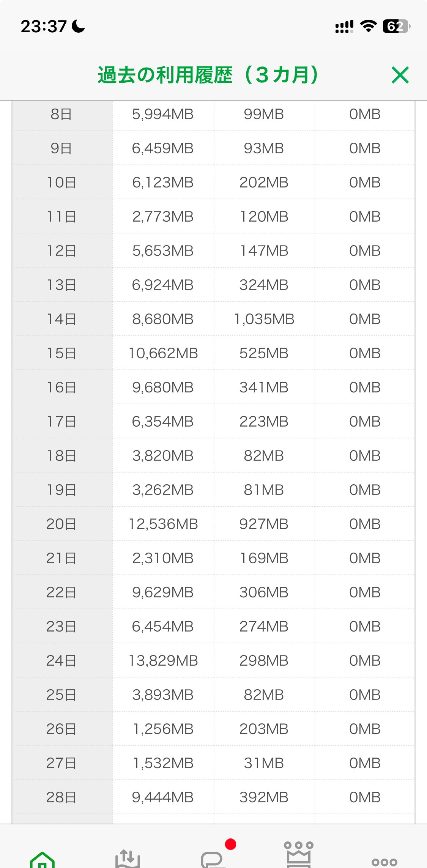Tap the green Home icon in bottom bar
The width and height of the screenshot is (427, 868).
click(x=42, y=859)
